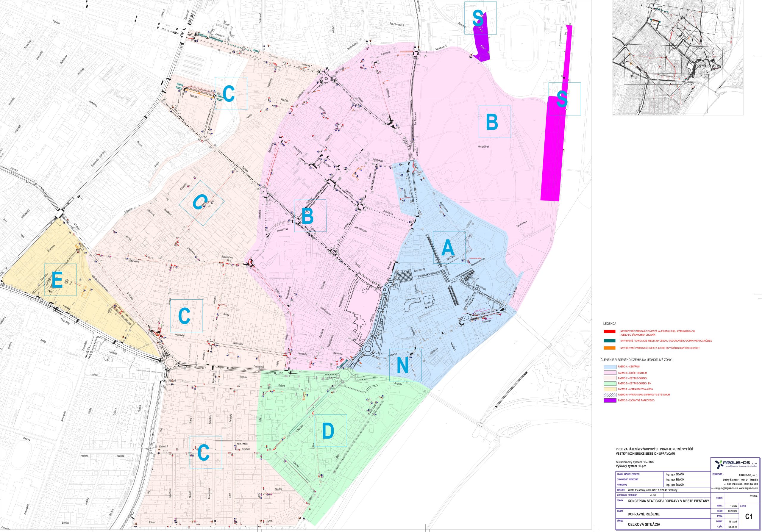Click the C1 drawing number cell
This screenshot has height=532, width=762.
[748, 517]
